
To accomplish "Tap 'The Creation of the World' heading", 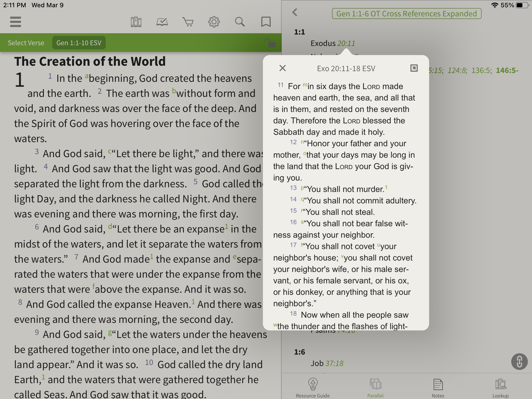I will pyautogui.click(x=90, y=61).
